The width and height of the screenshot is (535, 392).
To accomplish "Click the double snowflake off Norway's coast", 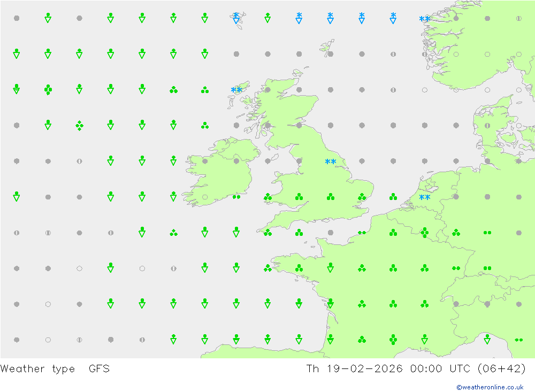I will 424,19.
